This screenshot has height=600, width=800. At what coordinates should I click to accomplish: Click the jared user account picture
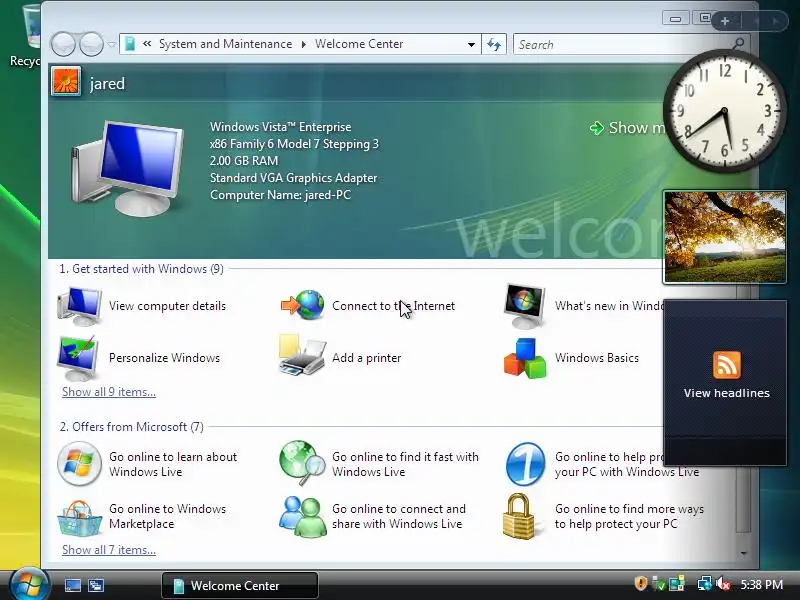pyautogui.click(x=66, y=82)
